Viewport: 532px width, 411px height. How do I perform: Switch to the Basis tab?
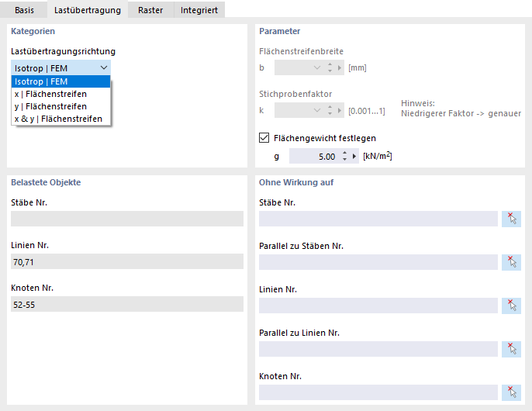(25, 10)
